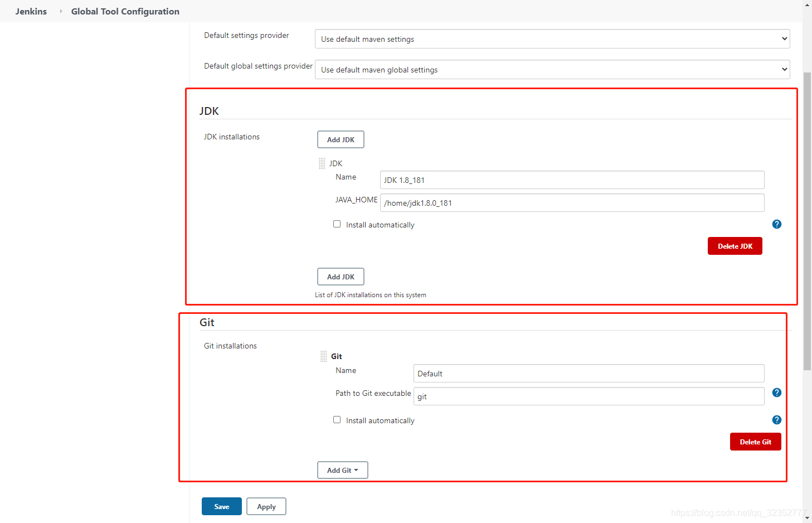This screenshot has width=812, height=523.
Task: Click 'List of JDK installations on this system' text
Action: click(371, 295)
